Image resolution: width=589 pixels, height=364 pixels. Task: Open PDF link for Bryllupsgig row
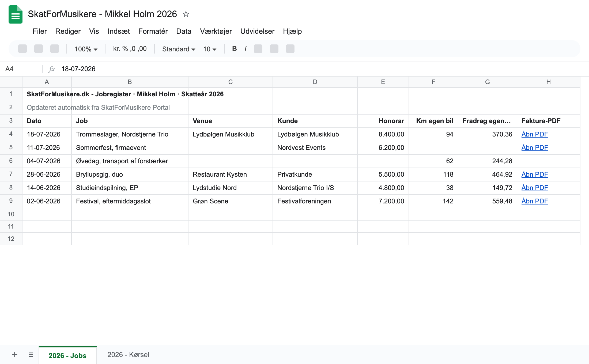pyautogui.click(x=535, y=175)
